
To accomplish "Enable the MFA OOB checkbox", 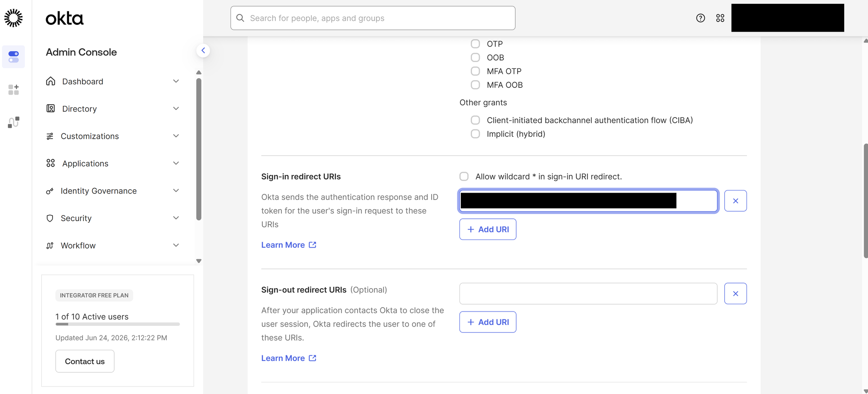I will pos(475,85).
